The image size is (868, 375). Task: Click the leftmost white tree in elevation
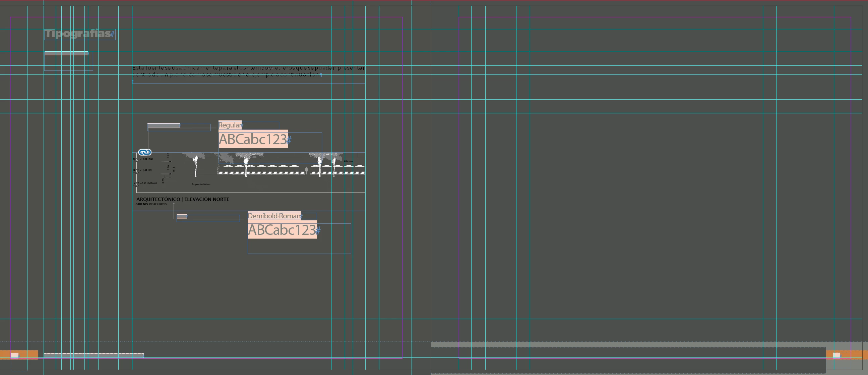click(x=195, y=165)
